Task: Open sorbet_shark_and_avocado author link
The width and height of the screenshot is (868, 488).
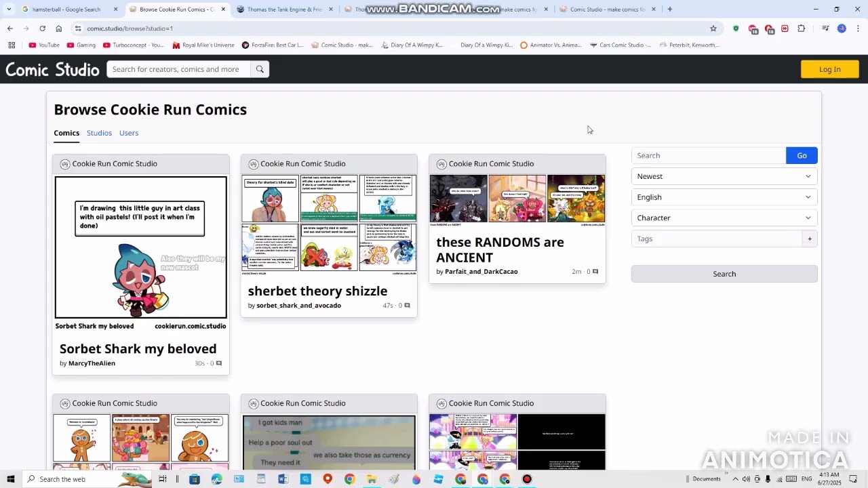Action: (x=298, y=306)
